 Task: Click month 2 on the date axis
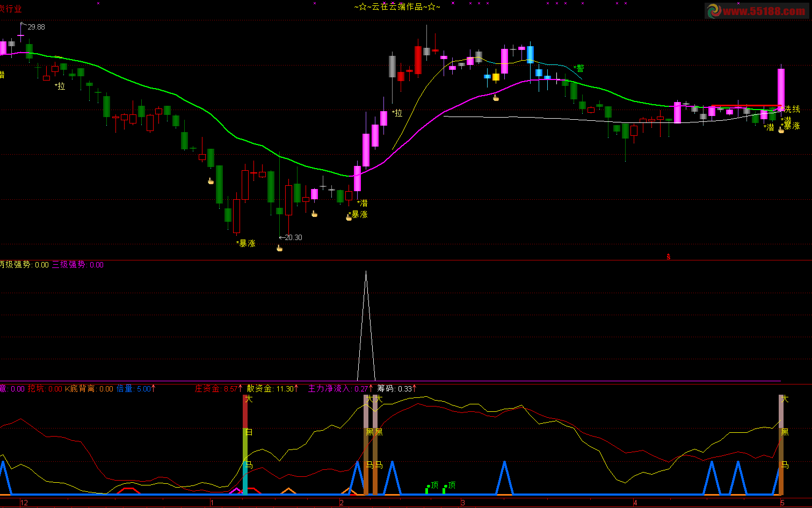tap(342, 503)
